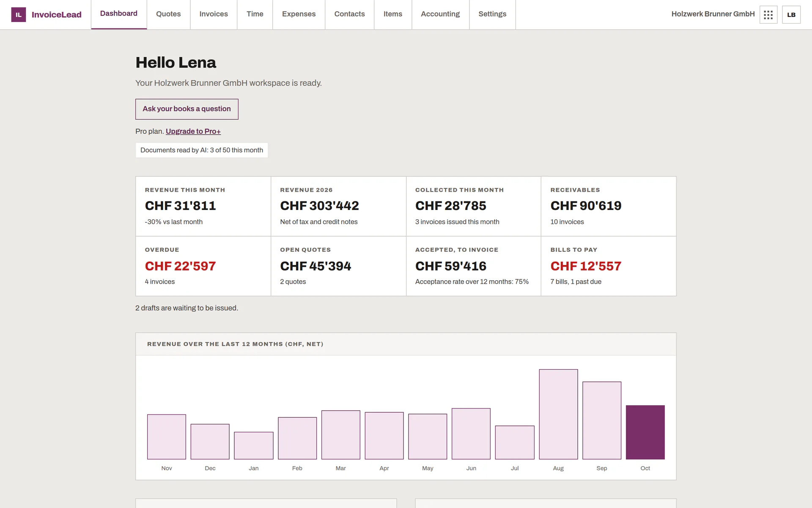Image resolution: width=812 pixels, height=508 pixels.
Task: Open the Receivables CHF 90'619 card
Action: (x=609, y=207)
